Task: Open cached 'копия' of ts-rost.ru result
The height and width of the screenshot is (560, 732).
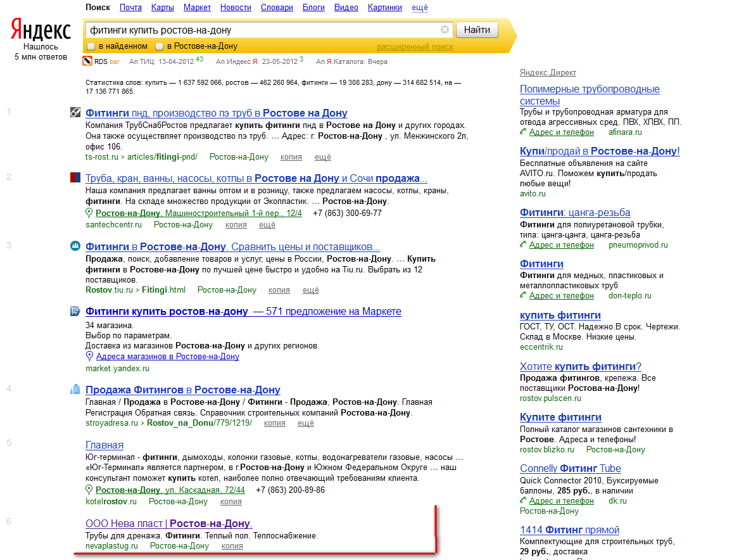Action: click(x=291, y=157)
